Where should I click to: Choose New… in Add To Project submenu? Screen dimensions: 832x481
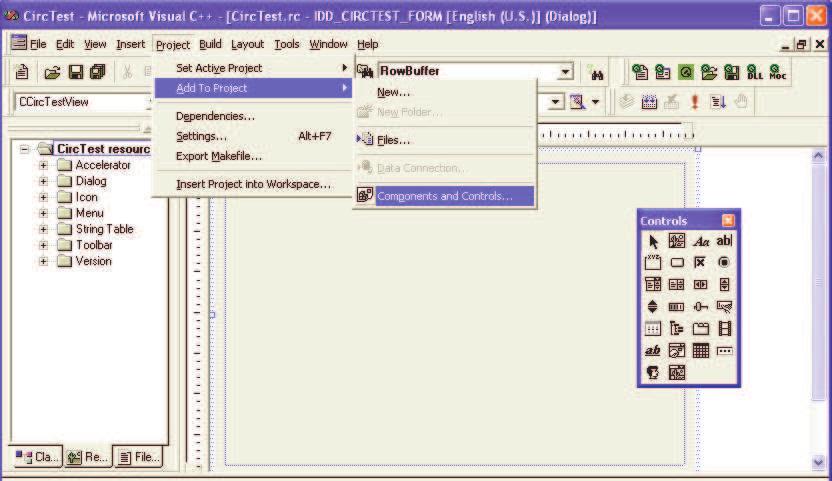[445, 92]
